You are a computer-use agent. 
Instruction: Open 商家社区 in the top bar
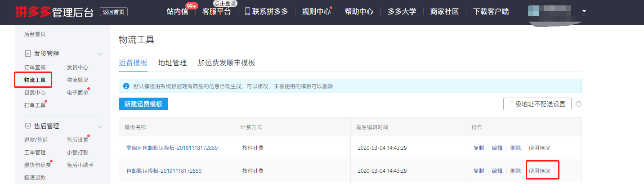click(x=444, y=12)
